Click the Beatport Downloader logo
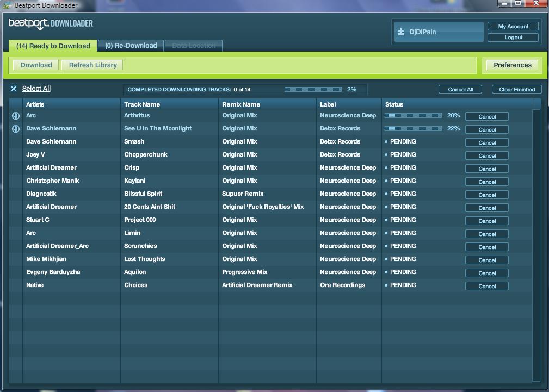 pyautogui.click(x=51, y=24)
